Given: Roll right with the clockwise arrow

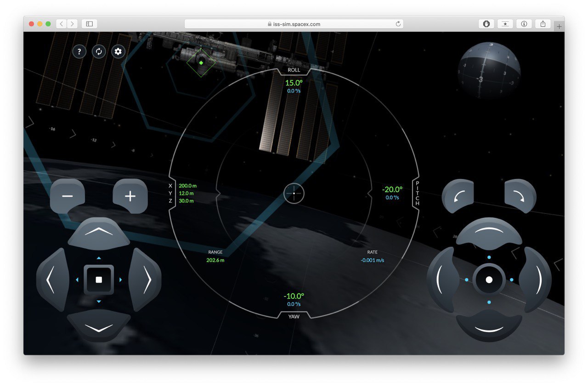Looking at the screenshot, I should click(x=520, y=196).
